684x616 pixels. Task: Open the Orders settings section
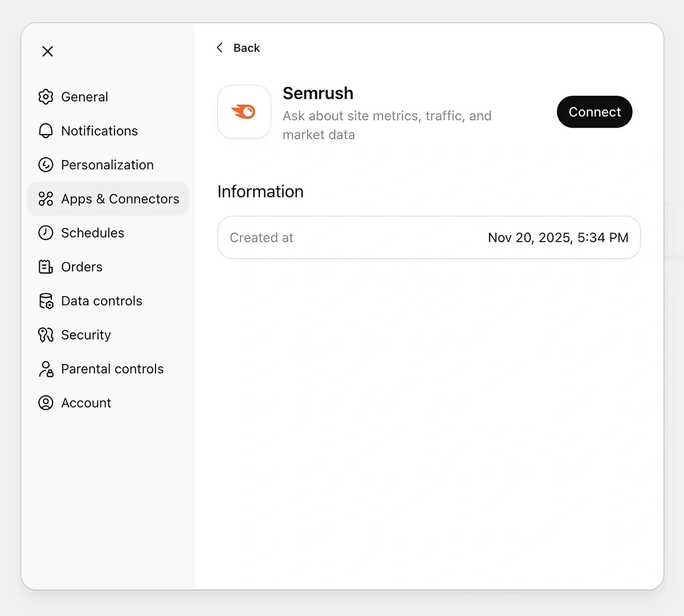pyautogui.click(x=82, y=267)
